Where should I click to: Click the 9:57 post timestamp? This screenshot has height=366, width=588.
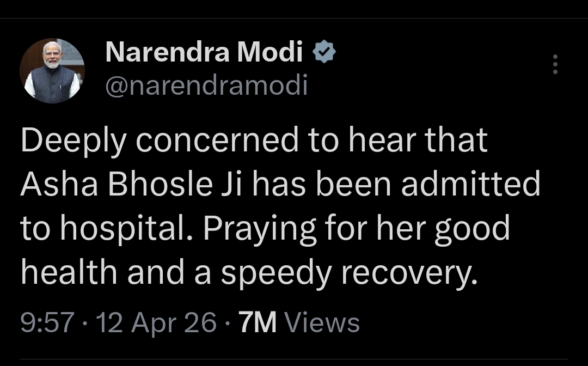(47, 322)
